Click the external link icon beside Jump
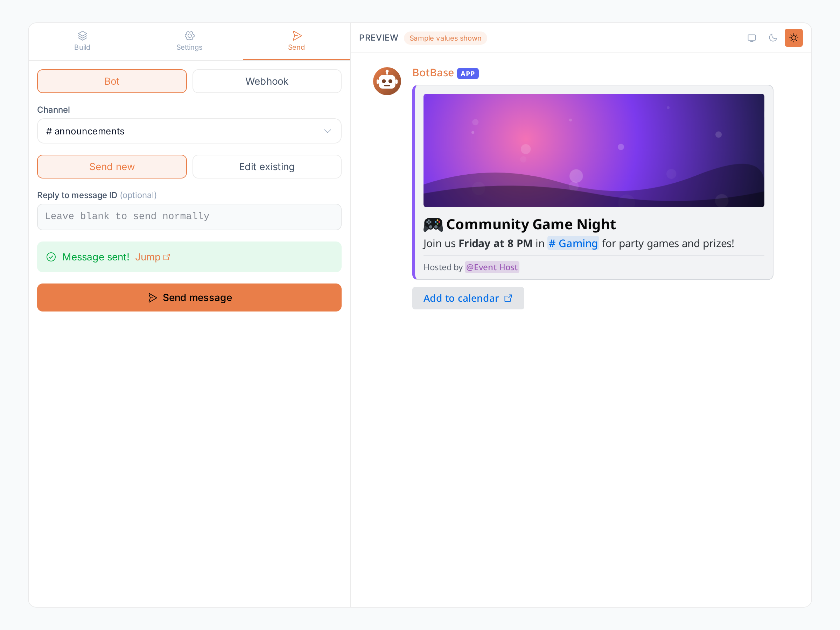 pos(166,257)
